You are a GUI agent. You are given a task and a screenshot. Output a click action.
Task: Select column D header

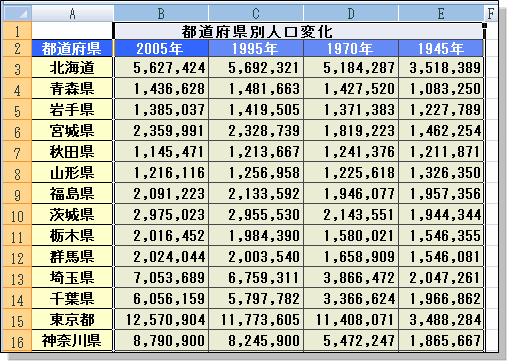coord(351,13)
